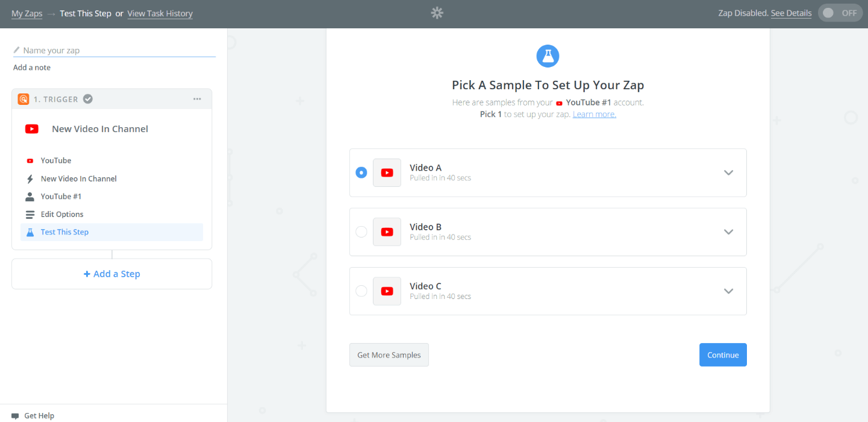Viewport: 868px width, 422px height.
Task: Click the pencil icon in the zap name field
Action: [18, 50]
